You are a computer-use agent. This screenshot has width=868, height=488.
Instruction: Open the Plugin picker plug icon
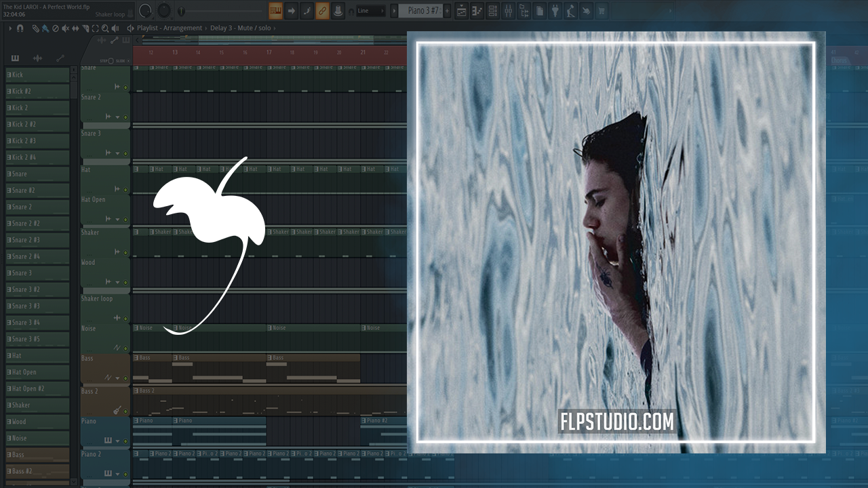tap(555, 11)
